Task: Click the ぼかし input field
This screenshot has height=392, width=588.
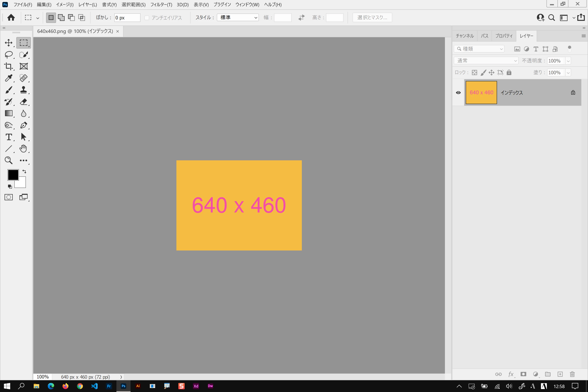Action: (127, 18)
